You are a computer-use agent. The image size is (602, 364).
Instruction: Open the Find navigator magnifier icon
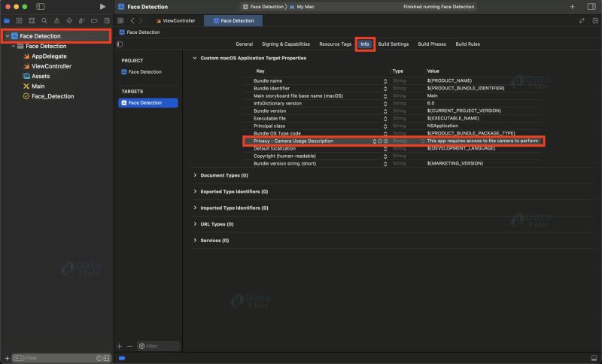(44, 21)
